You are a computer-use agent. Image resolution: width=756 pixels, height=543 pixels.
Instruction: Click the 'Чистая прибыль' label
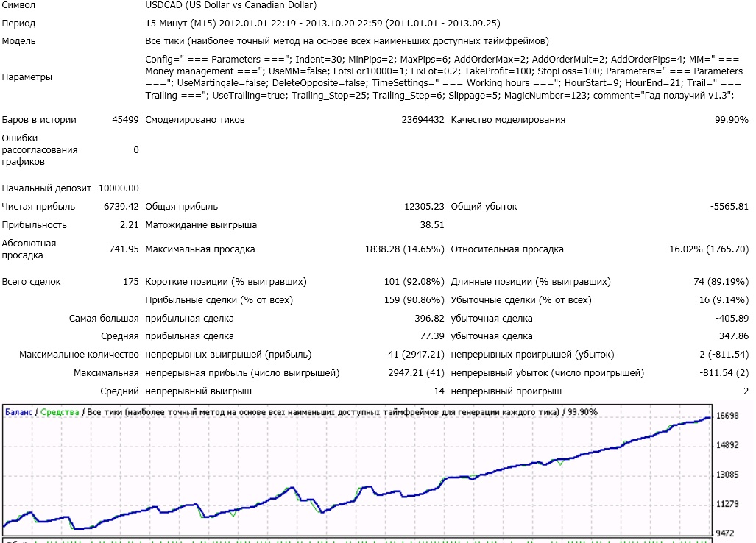coord(38,206)
